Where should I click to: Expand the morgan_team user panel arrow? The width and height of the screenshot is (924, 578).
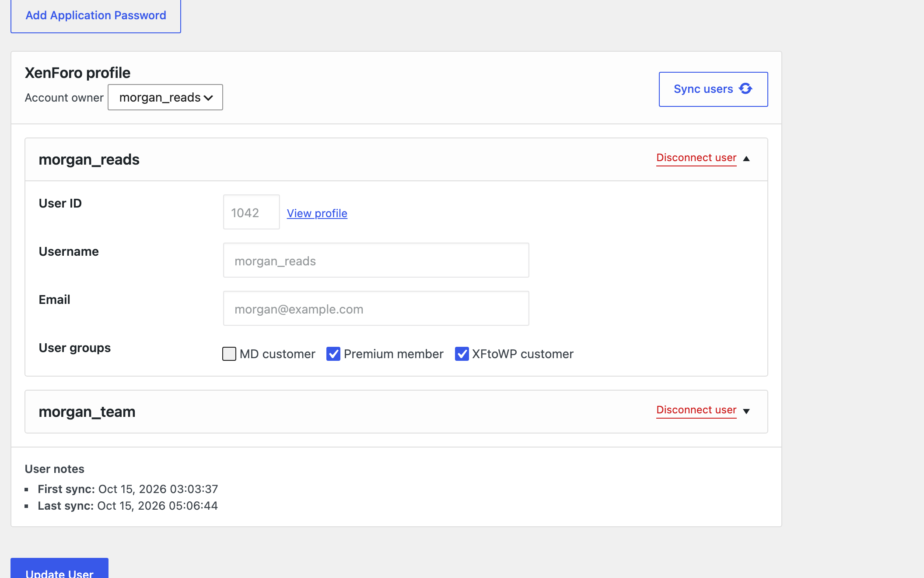coord(747,411)
